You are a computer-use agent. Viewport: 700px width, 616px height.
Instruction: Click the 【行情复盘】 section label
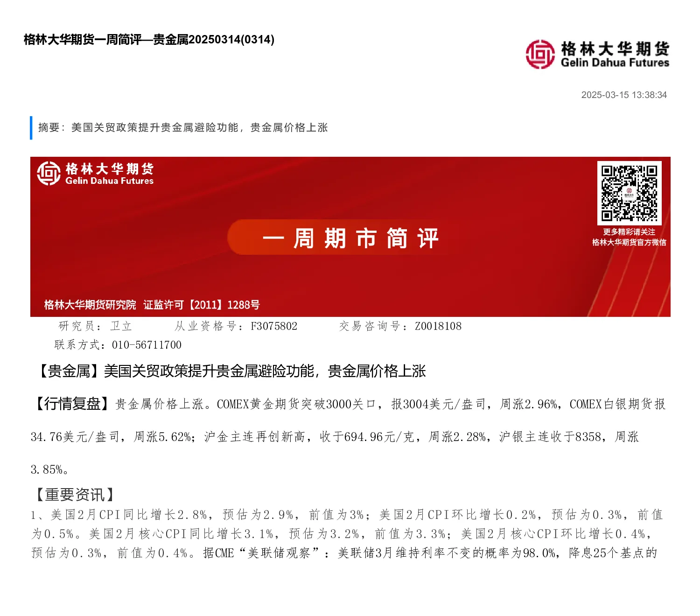click(71, 404)
